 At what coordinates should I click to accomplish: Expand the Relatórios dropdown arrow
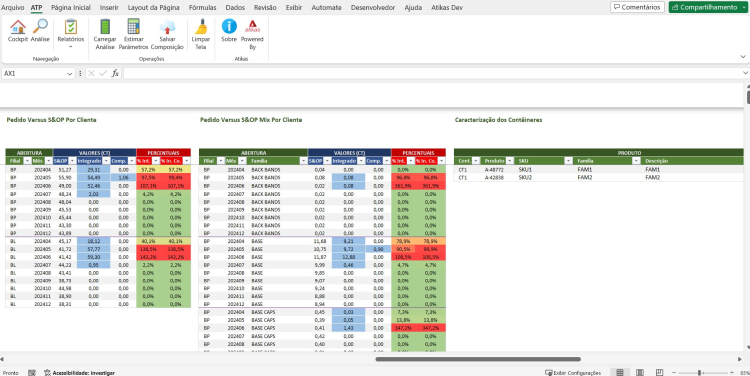(x=71, y=47)
